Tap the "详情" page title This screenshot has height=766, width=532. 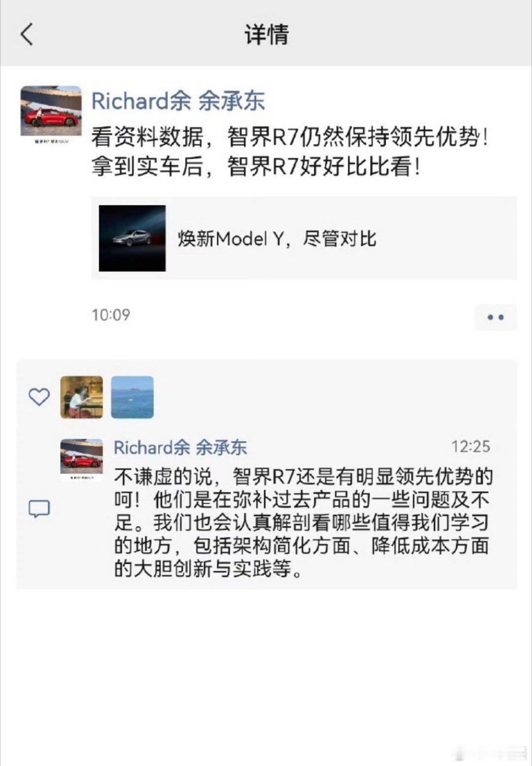pyautogui.click(x=266, y=35)
